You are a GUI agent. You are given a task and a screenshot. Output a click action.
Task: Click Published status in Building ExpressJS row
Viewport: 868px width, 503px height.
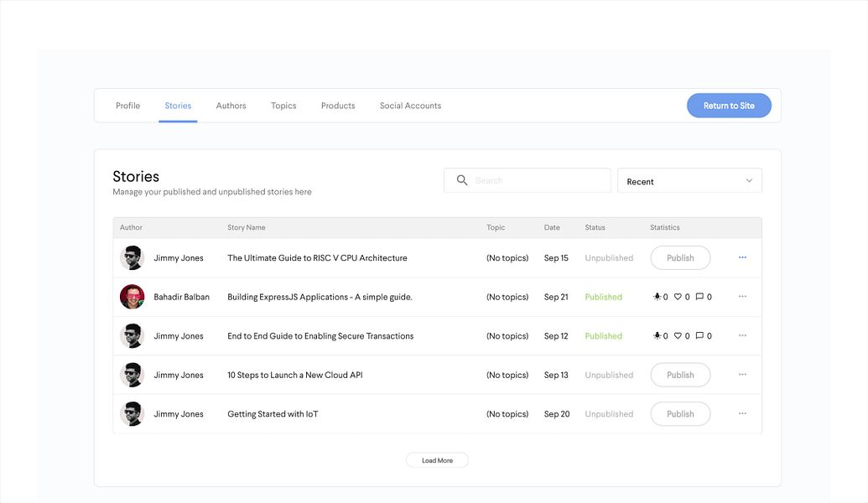coord(603,297)
